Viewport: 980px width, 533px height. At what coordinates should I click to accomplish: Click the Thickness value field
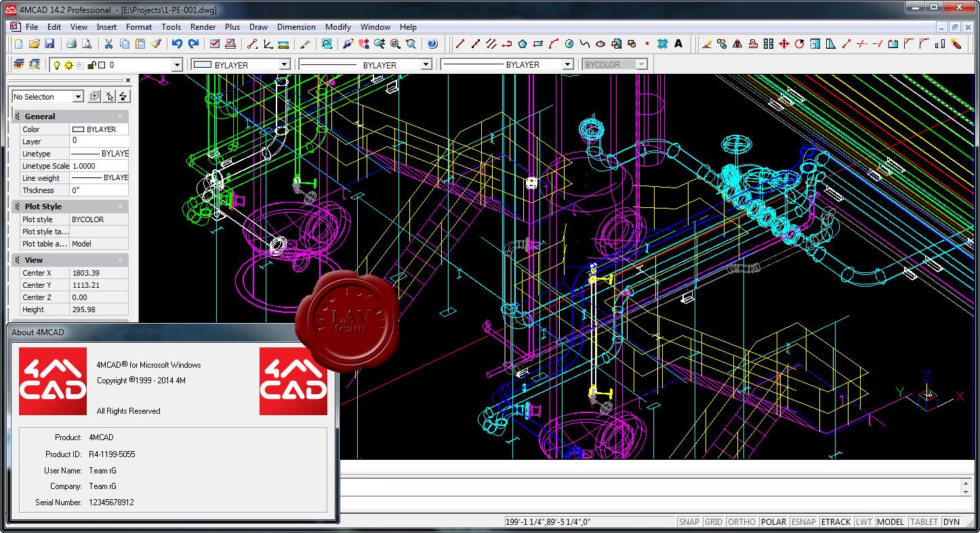99,190
